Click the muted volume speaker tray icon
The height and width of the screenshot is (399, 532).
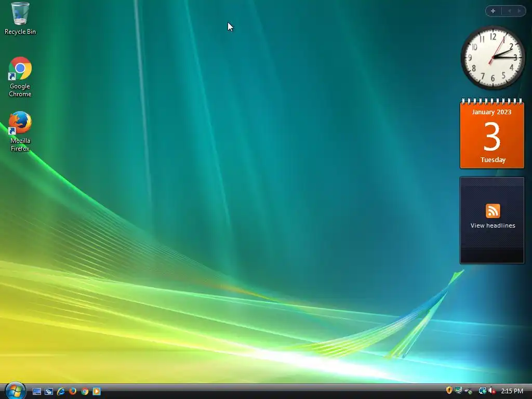(491, 391)
